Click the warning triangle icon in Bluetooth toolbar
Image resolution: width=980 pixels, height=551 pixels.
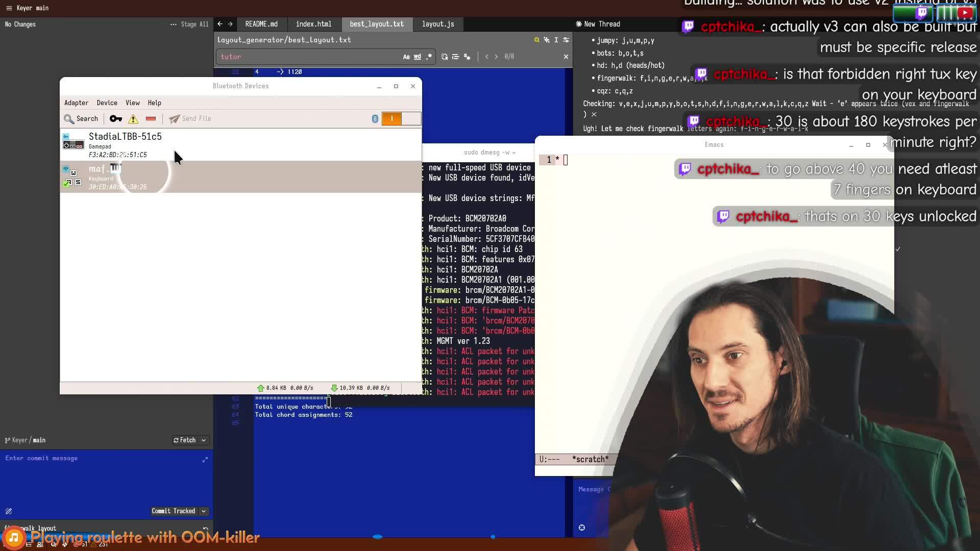pos(133,119)
